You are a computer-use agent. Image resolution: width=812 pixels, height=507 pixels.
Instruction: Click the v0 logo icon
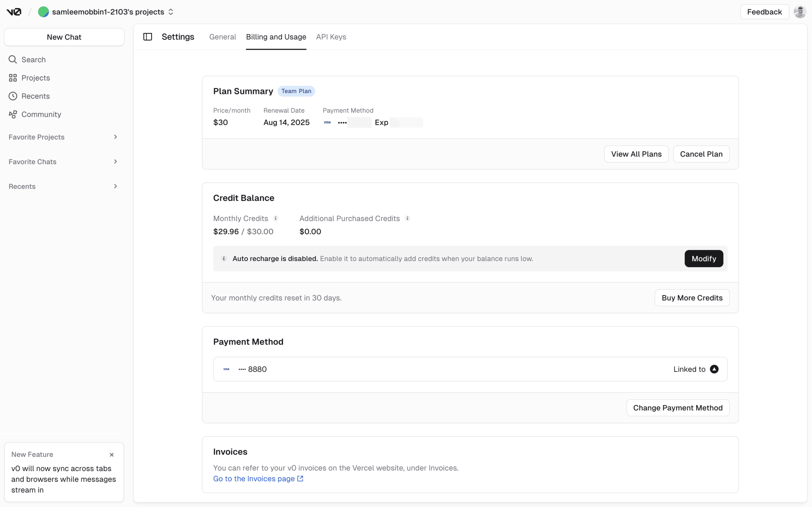[14, 12]
